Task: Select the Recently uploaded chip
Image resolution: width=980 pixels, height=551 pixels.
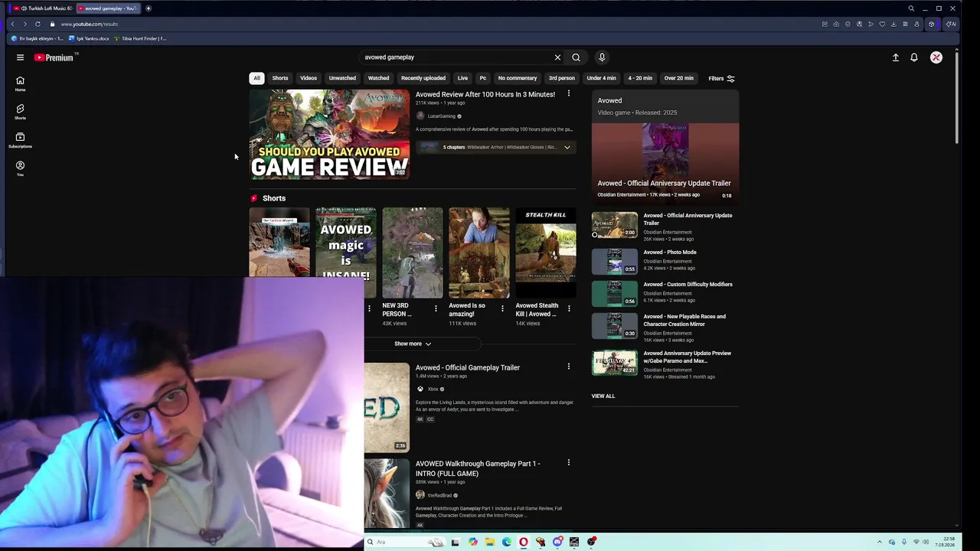Action: click(423, 78)
